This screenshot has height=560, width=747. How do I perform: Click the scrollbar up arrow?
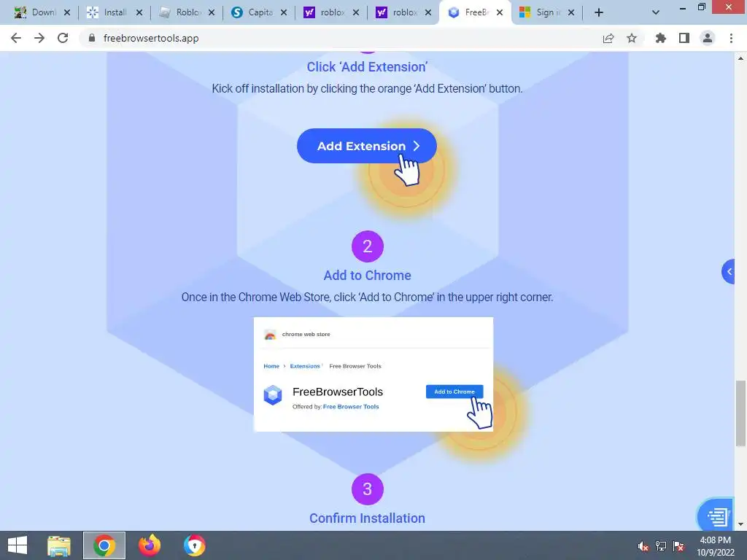740,58
